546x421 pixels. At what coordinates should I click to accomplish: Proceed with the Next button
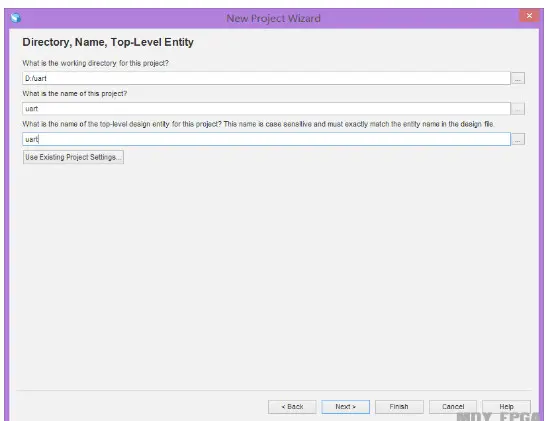pyautogui.click(x=345, y=407)
